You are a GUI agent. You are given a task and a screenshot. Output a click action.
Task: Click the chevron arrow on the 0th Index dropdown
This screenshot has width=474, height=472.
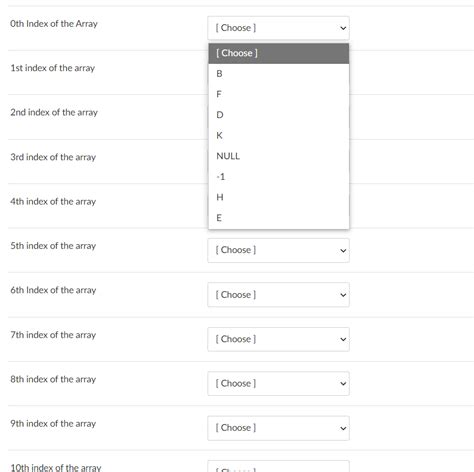343,28
